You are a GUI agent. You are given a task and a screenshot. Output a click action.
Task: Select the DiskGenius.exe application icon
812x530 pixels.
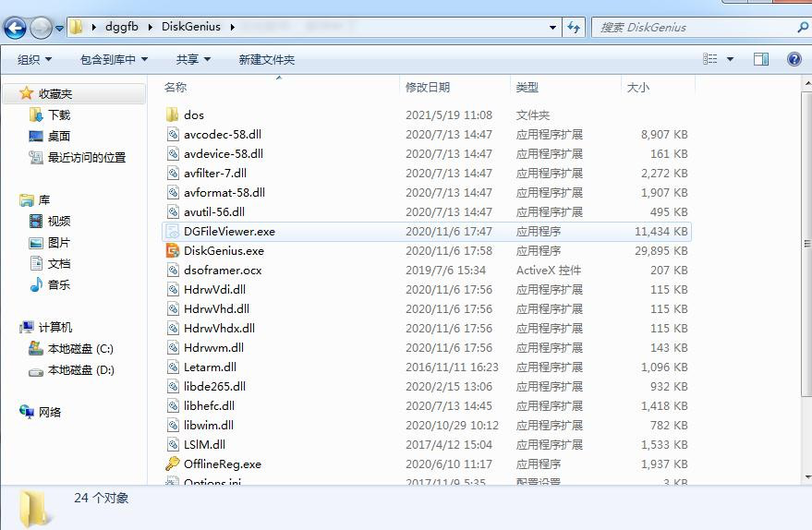point(173,250)
